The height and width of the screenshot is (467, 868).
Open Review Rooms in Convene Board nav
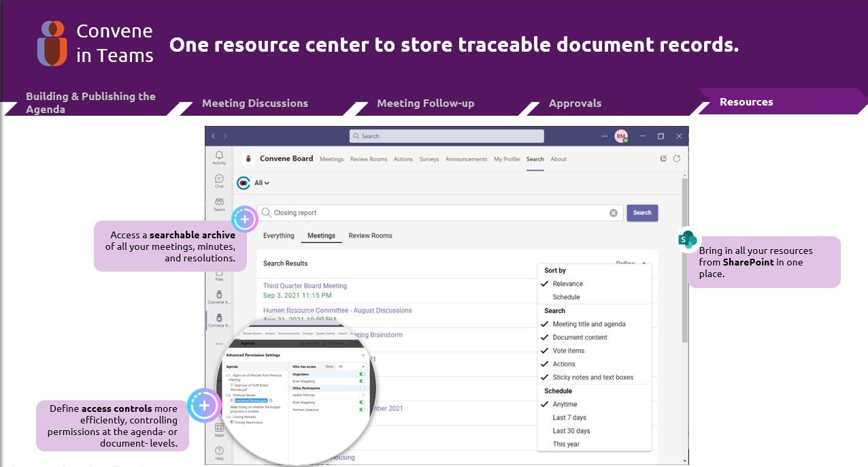(369, 159)
